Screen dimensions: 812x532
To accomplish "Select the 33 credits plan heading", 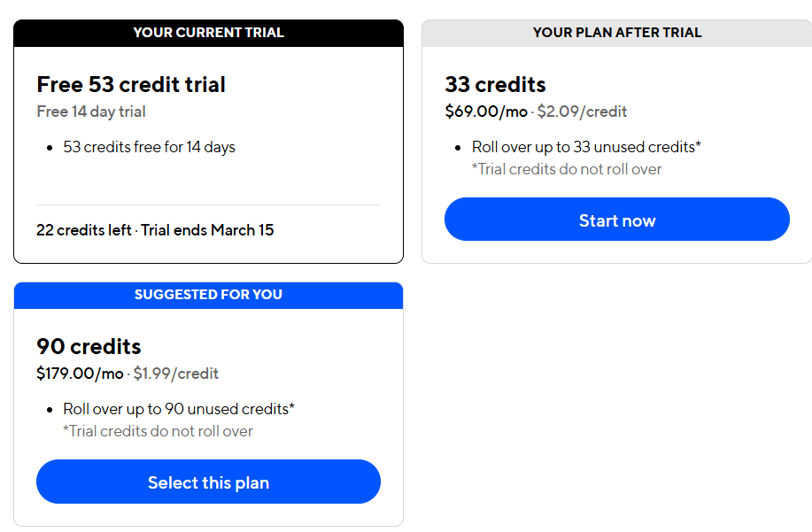I will pyautogui.click(x=495, y=85).
